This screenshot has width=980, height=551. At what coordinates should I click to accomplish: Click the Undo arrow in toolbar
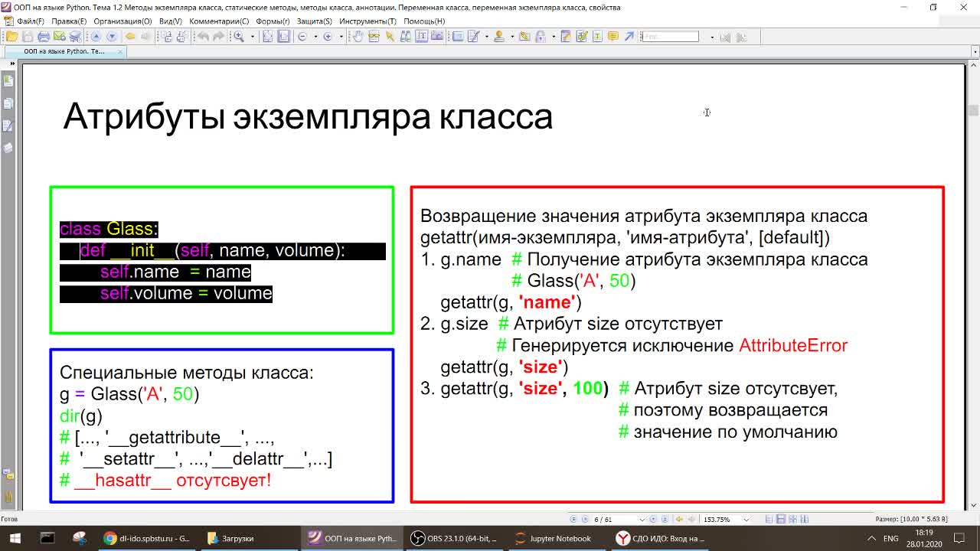(x=203, y=36)
